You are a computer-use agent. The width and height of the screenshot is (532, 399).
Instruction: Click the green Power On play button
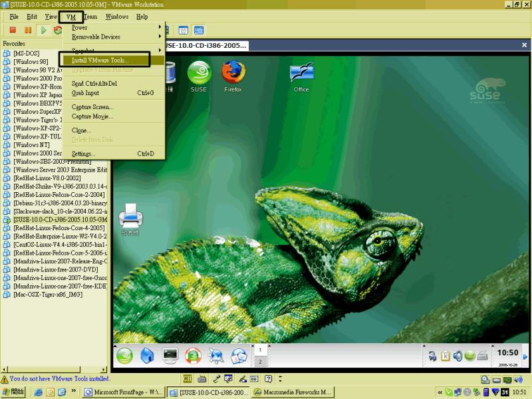(x=43, y=30)
